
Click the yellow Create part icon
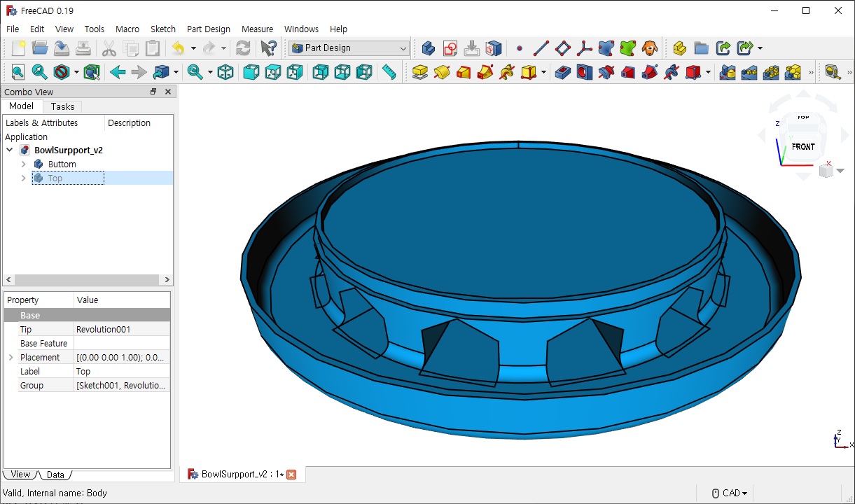pos(679,48)
